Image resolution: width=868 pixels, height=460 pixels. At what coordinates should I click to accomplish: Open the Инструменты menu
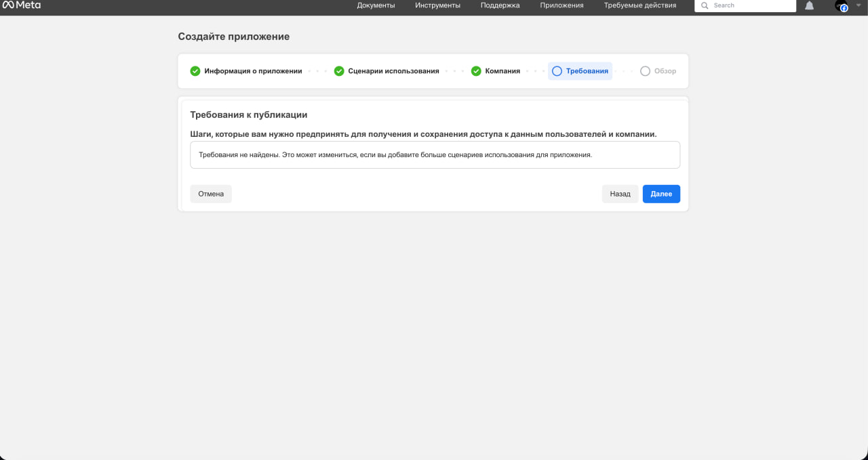437,6
